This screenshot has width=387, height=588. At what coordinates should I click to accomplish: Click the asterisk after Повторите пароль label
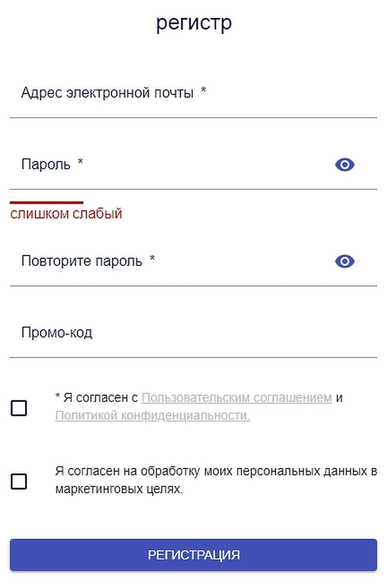tap(152, 258)
